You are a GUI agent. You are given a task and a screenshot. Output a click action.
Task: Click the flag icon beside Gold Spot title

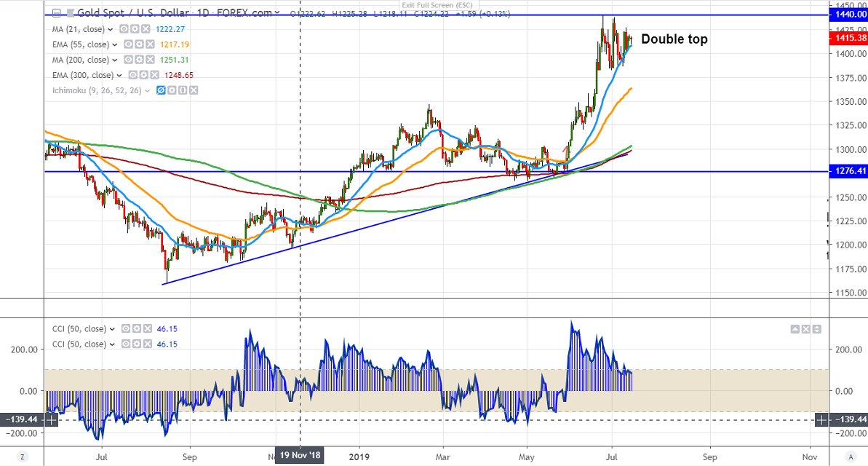point(71,13)
